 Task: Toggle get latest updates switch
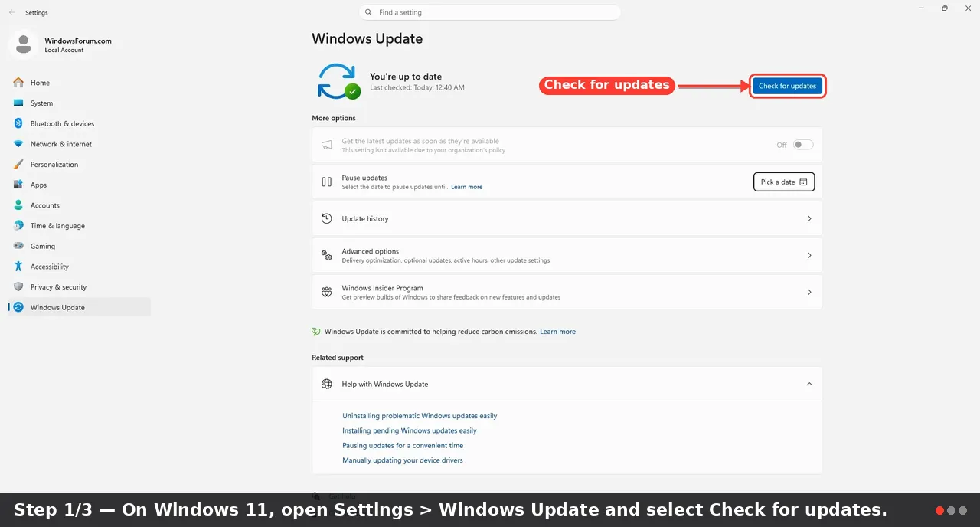click(x=803, y=145)
